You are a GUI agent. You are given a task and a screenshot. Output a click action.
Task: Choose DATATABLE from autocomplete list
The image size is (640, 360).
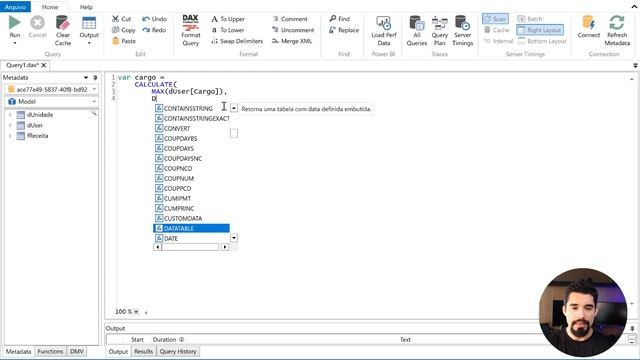click(191, 228)
